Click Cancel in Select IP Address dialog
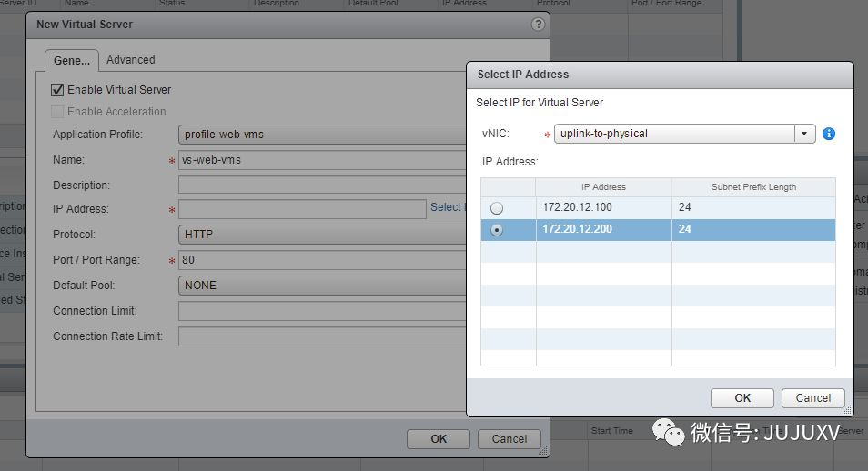Screen dimensions: 868x471 [x=813, y=398]
